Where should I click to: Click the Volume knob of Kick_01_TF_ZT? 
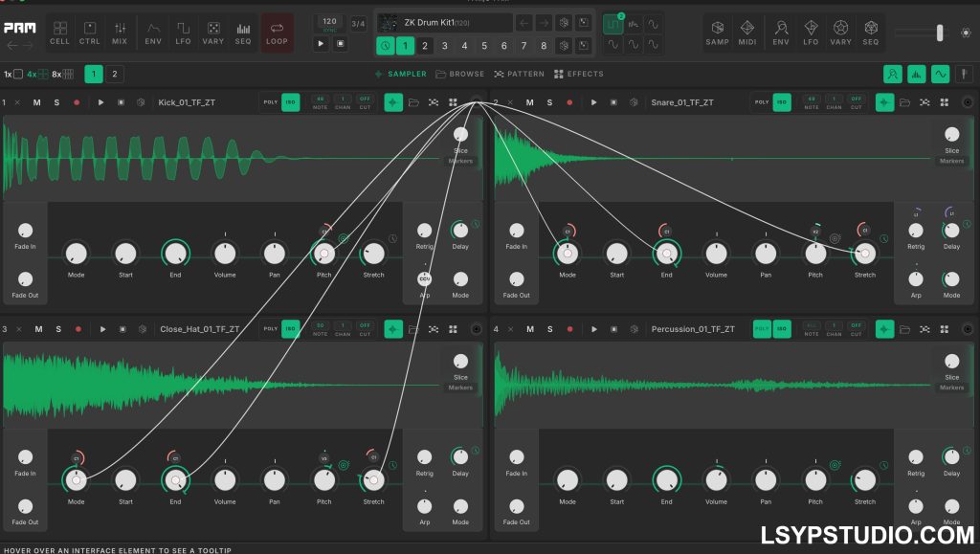[225, 254]
